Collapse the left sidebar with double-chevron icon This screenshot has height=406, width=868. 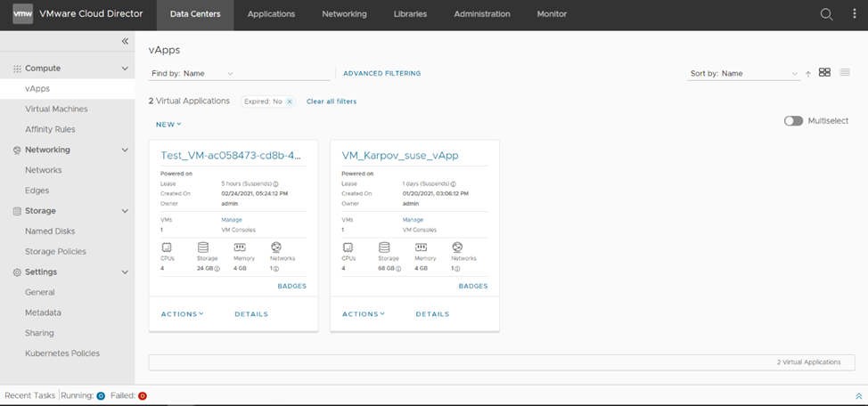[x=125, y=42]
